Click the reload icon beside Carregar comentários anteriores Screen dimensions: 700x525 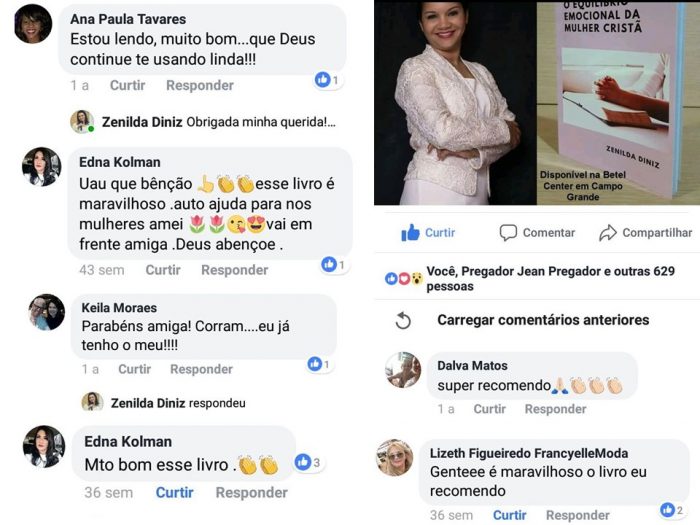(x=403, y=320)
